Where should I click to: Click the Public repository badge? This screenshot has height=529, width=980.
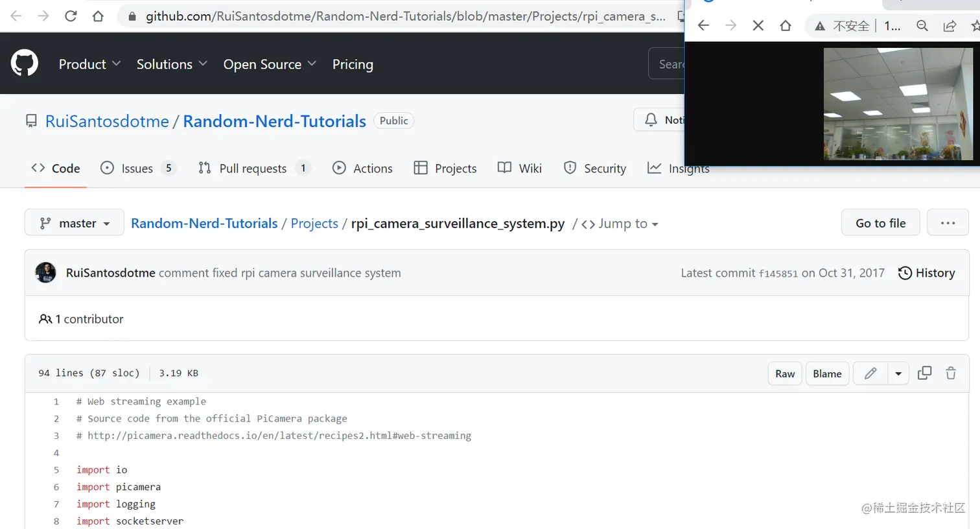coord(393,121)
